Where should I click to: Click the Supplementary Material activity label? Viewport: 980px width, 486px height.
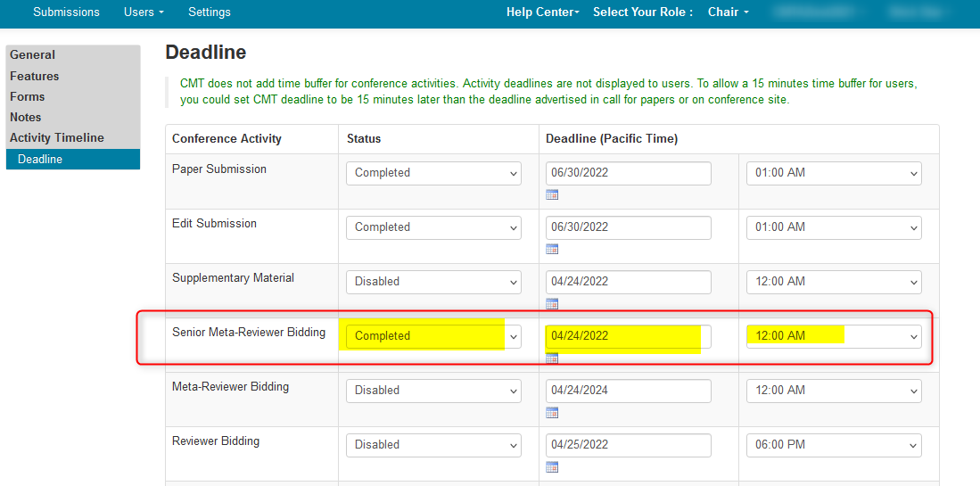[233, 277]
